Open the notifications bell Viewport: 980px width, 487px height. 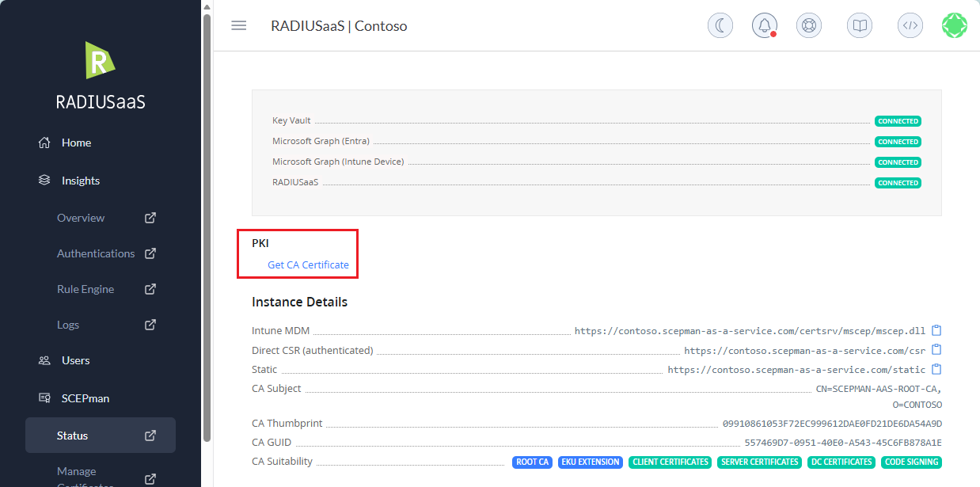(764, 25)
